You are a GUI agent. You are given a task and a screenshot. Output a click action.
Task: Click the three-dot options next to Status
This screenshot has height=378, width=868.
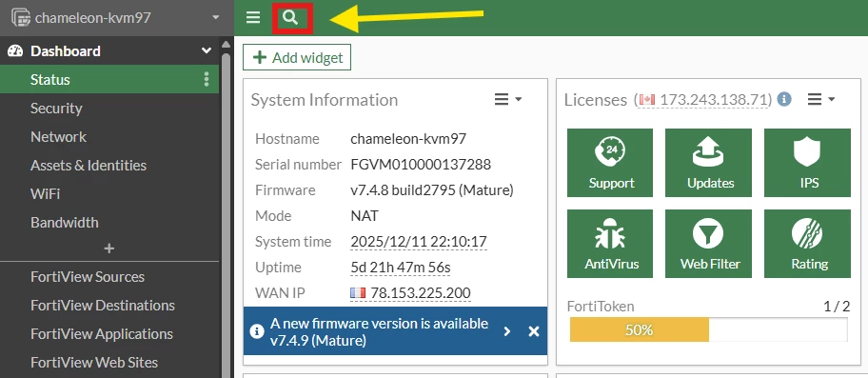pyautogui.click(x=207, y=79)
